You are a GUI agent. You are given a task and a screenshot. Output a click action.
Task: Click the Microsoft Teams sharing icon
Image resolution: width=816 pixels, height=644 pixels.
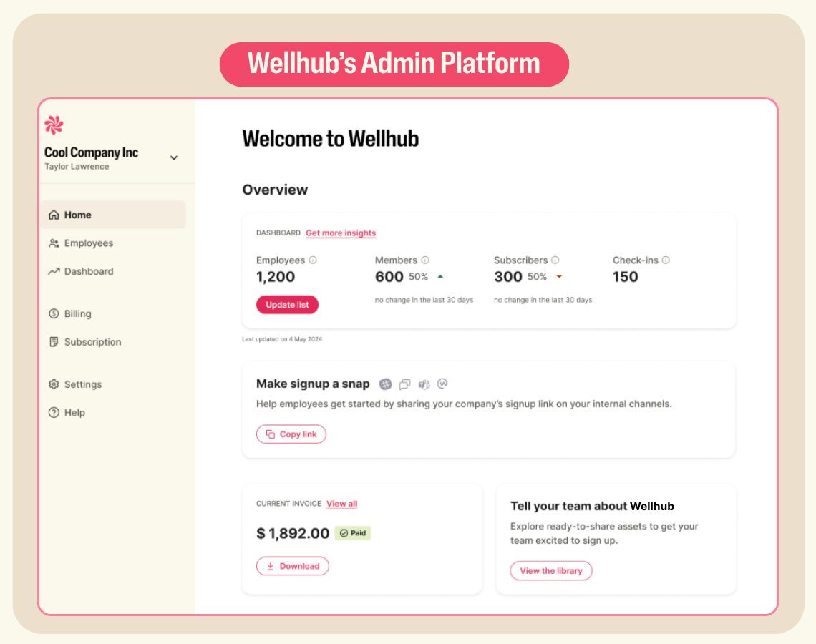(424, 384)
